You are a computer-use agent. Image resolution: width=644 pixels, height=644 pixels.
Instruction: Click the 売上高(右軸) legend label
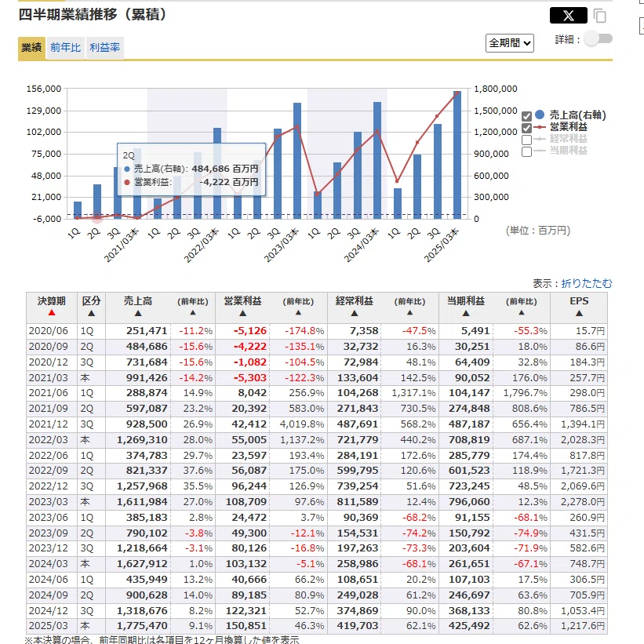pos(578,115)
